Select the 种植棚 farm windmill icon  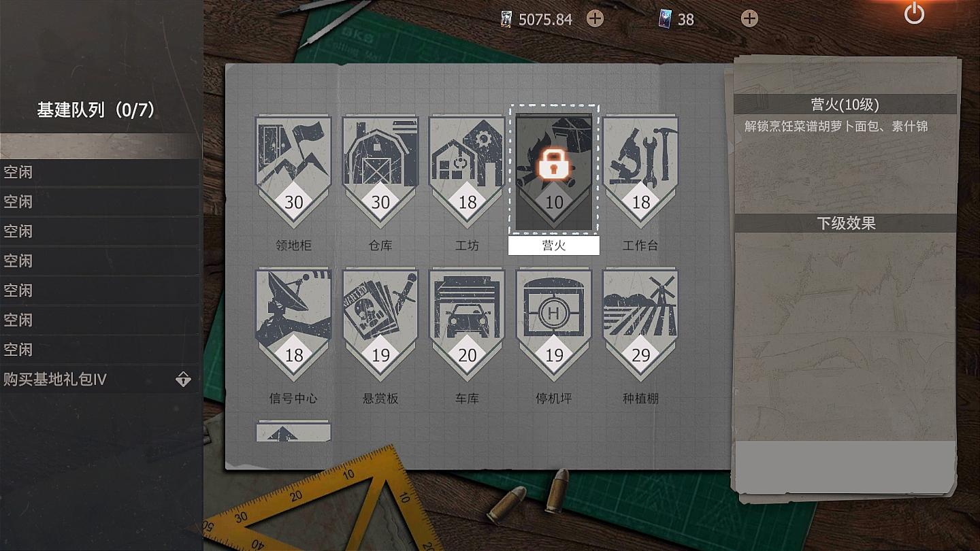pos(640,324)
